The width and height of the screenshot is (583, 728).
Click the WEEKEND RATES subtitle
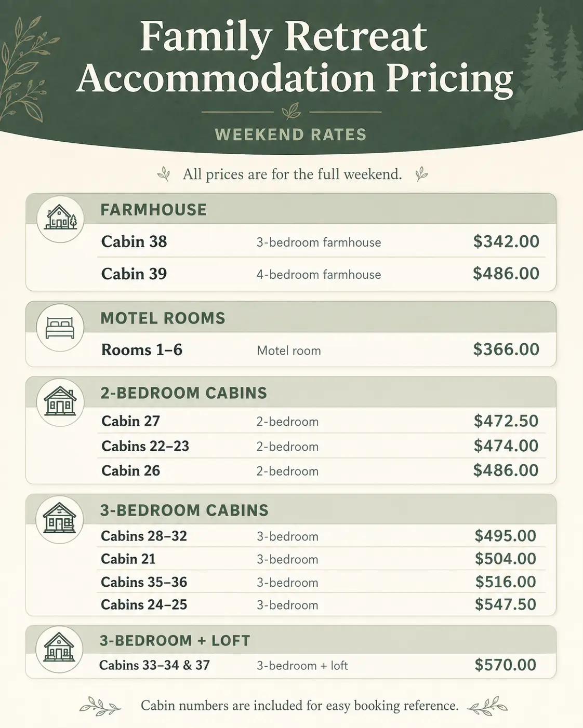pyautogui.click(x=291, y=135)
